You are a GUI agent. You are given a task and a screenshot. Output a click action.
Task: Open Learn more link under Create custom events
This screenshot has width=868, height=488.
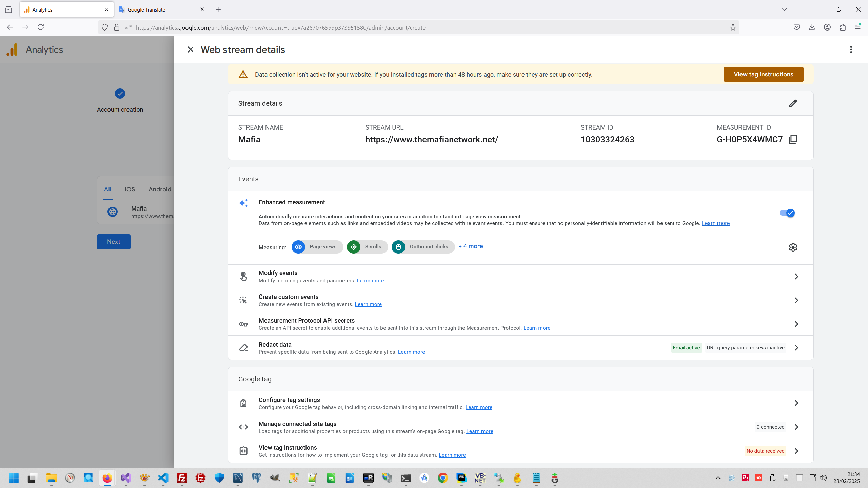coord(368,304)
